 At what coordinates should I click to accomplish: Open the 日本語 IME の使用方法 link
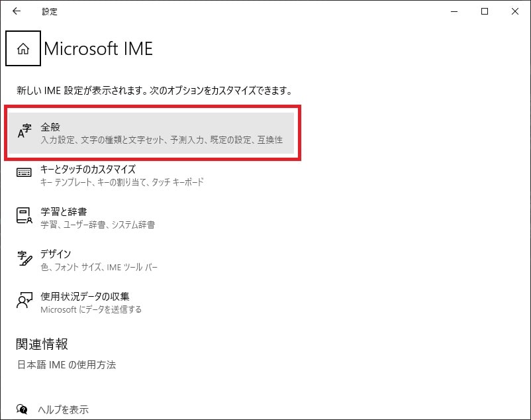tap(66, 365)
